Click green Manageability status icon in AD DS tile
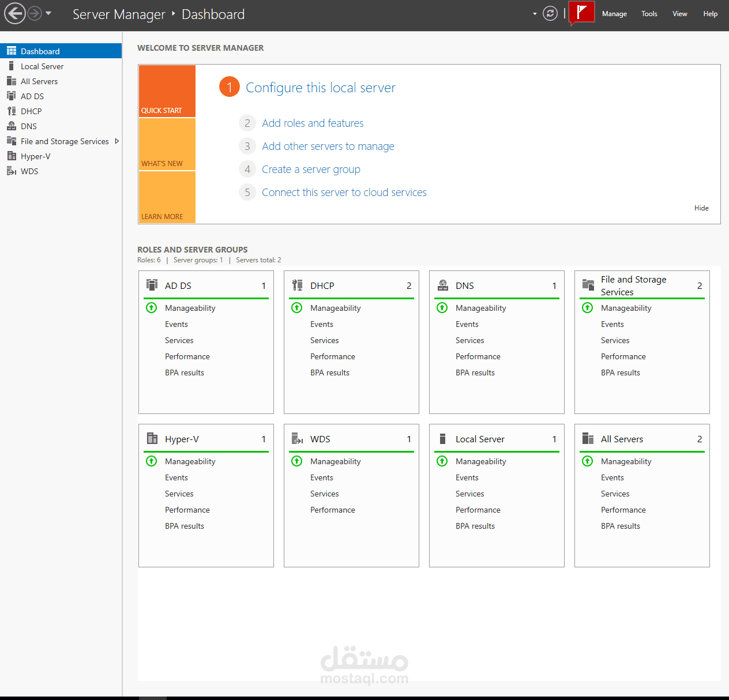 pos(151,308)
